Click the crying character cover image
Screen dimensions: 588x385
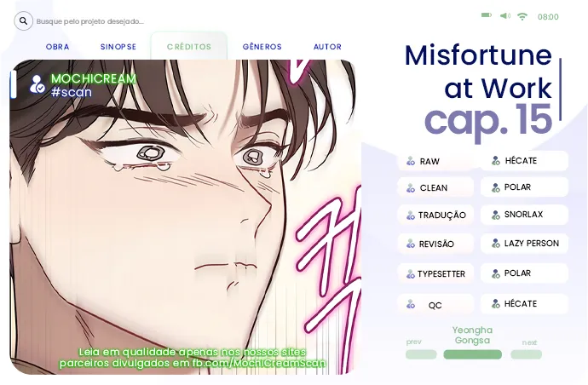[182, 216]
